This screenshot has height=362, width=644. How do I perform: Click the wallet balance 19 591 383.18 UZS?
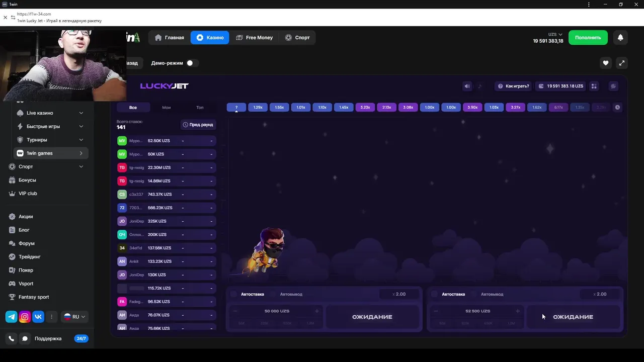click(560, 86)
